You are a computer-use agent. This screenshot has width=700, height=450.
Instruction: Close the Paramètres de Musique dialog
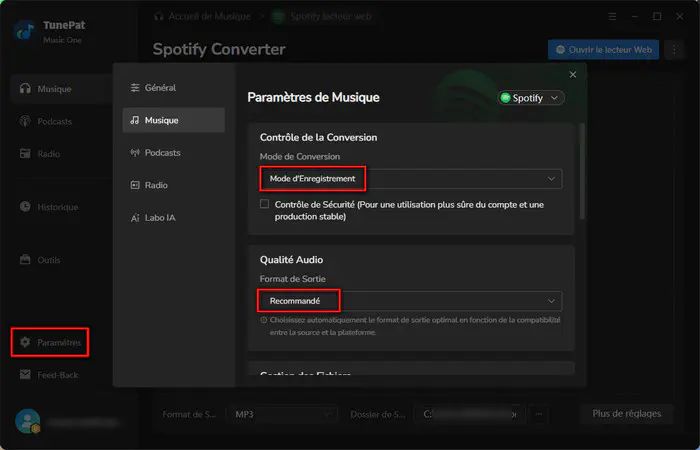(573, 75)
